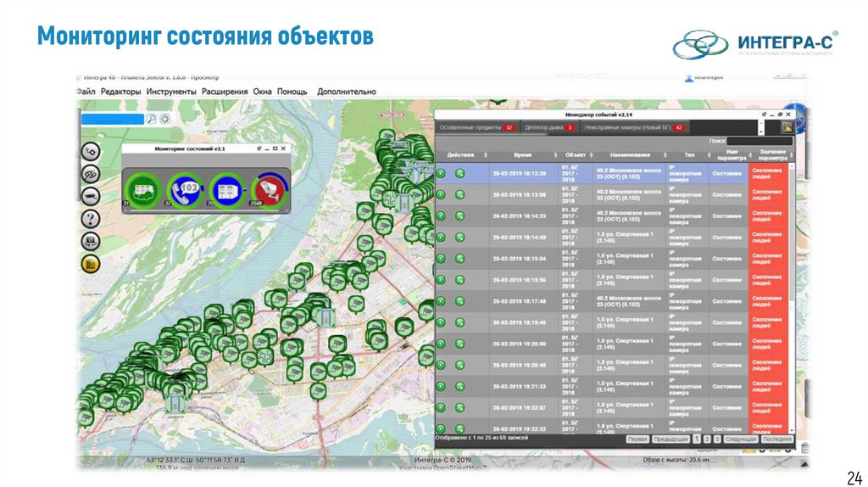Sort by the Наименование column
This screenshot has height=487, width=868.
630,155
